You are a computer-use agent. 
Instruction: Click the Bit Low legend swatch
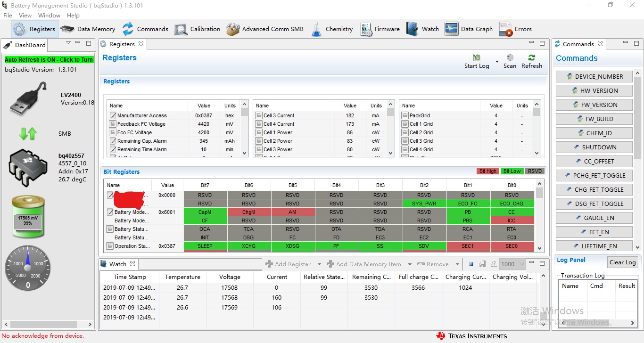click(512, 171)
